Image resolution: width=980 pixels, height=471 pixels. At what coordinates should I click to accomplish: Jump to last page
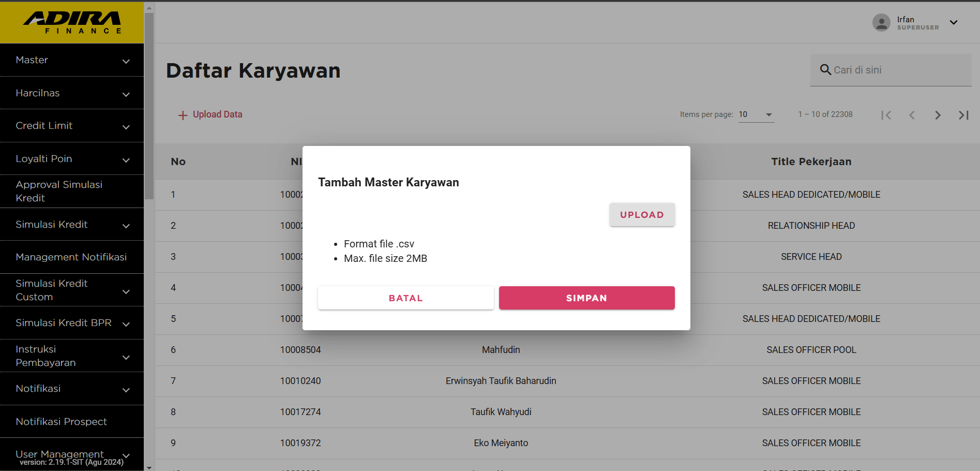pyautogui.click(x=963, y=115)
